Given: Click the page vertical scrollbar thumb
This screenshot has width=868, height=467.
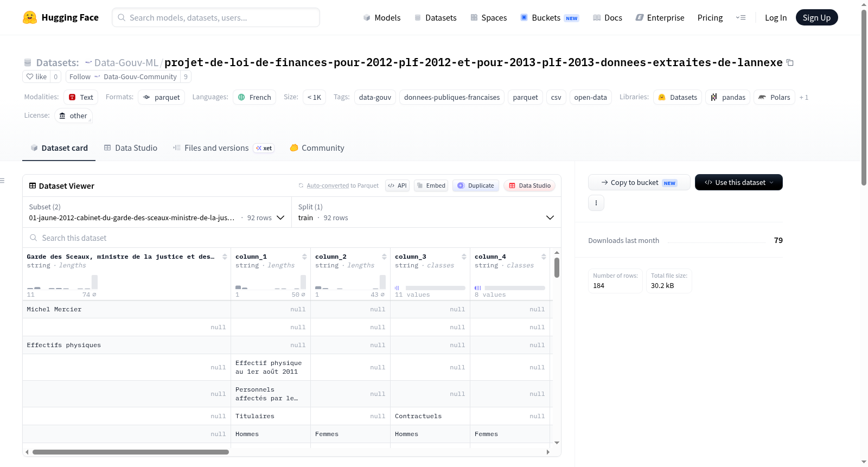Looking at the screenshot, I should click(864, 98).
